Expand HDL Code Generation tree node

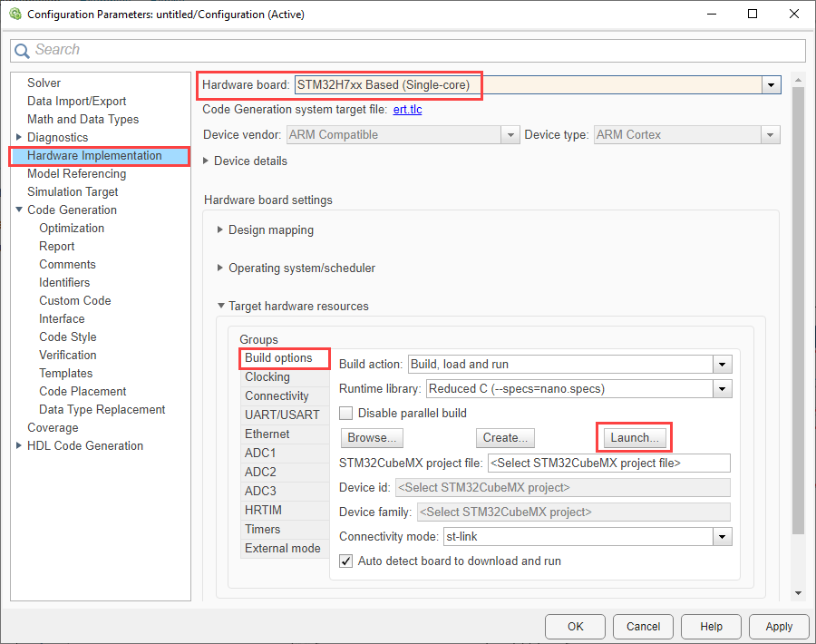(20, 445)
